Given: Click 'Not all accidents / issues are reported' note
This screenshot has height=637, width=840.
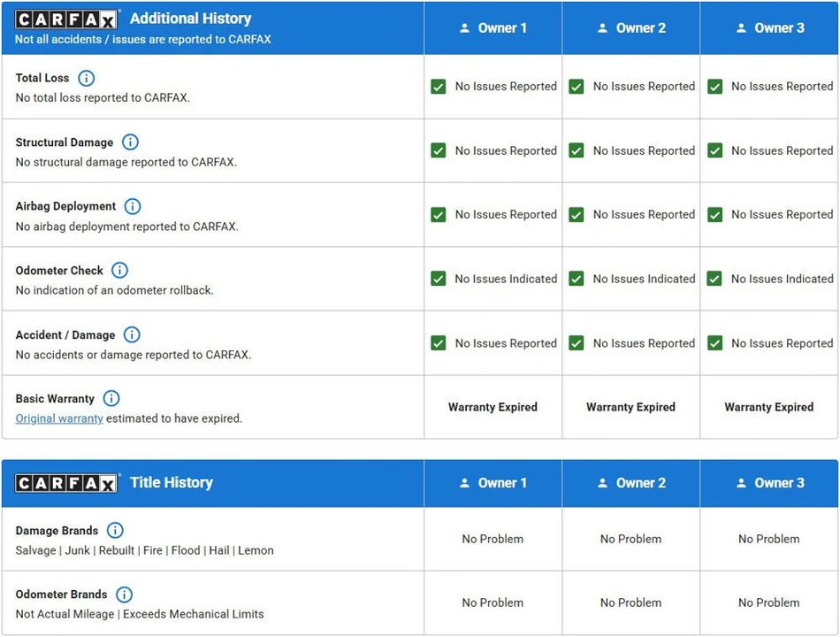Looking at the screenshot, I should pyautogui.click(x=143, y=39).
